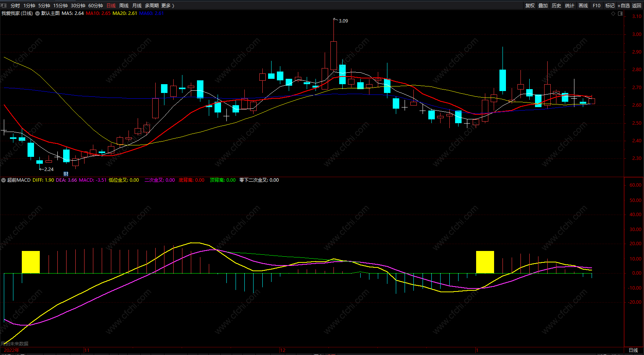This screenshot has width=644, height=355.
Task: Click the 返回 back button
Action: [637, 5]
